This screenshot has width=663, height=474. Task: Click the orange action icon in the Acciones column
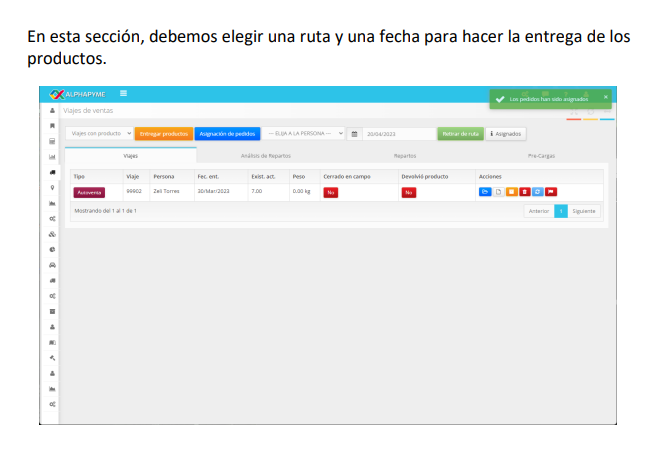[x=512, y=191]
